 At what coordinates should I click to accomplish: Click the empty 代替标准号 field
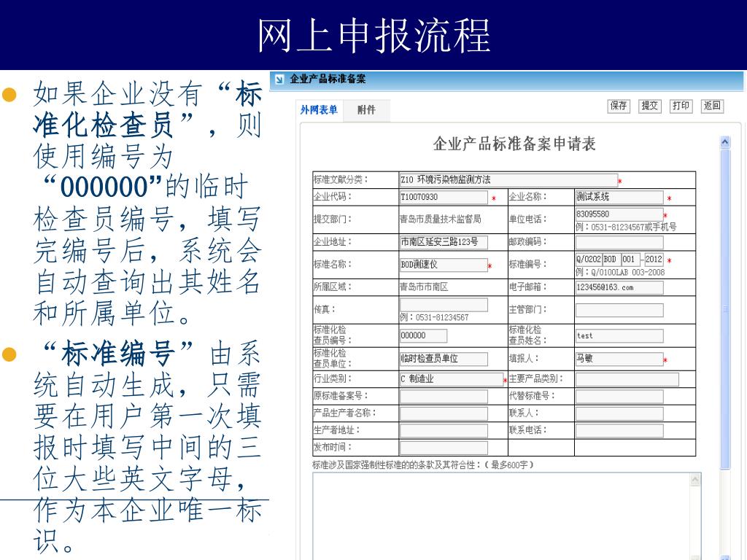point(619,396)
